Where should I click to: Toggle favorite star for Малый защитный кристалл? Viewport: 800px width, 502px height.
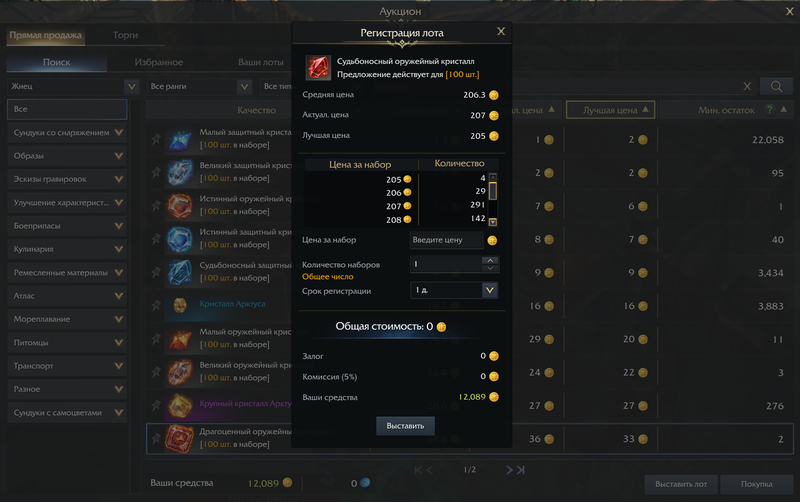click(x=156, y=139)
